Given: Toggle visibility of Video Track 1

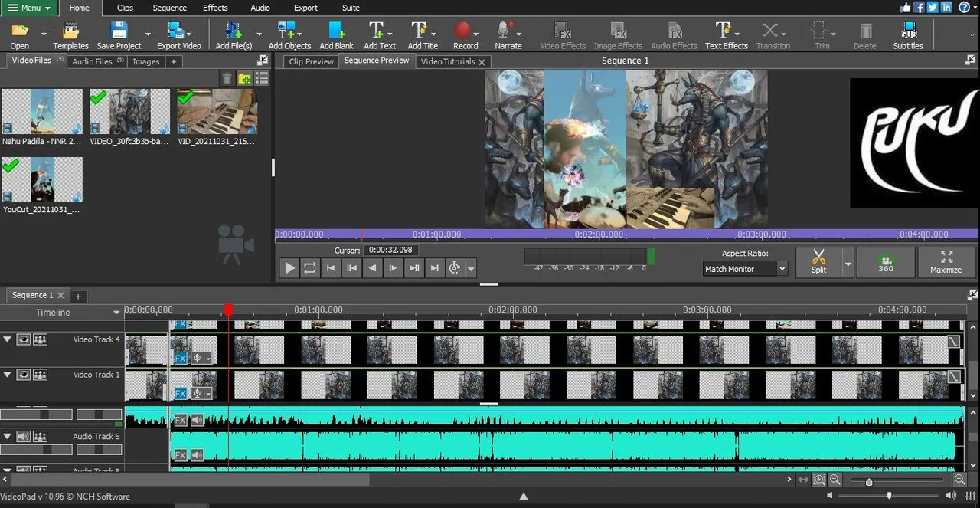Looking at the screenshot, I should pyautogui.click(x=24, y=375).
